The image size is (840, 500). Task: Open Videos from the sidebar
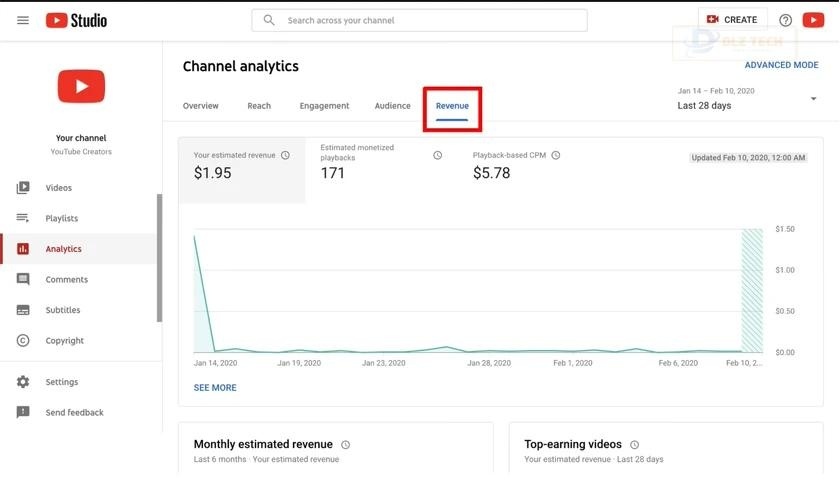coord(58,188)
